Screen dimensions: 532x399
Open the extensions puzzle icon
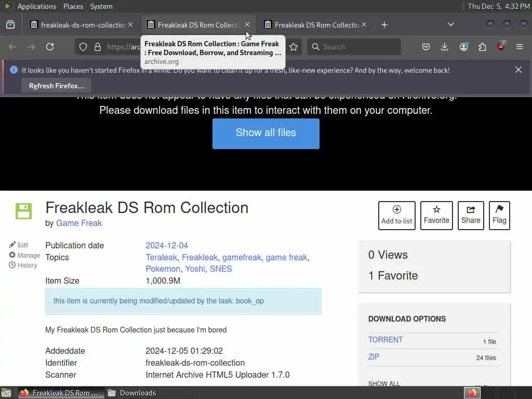(482, 47)
